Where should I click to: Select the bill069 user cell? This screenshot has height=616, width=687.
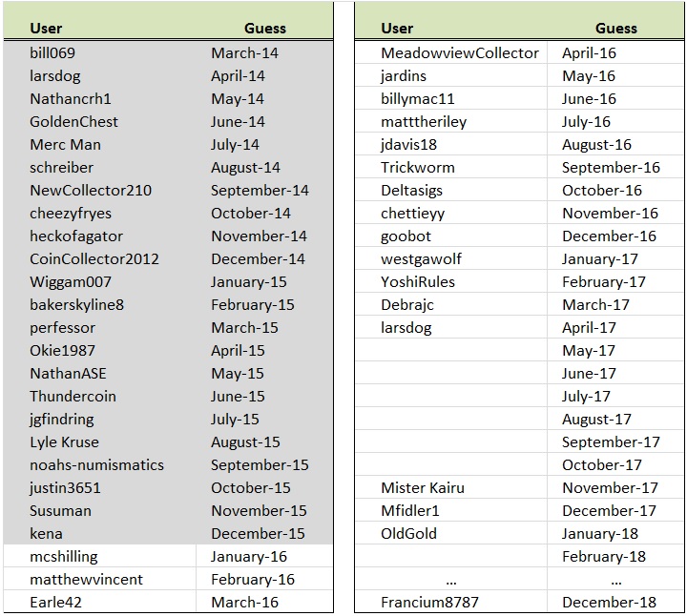100,53
